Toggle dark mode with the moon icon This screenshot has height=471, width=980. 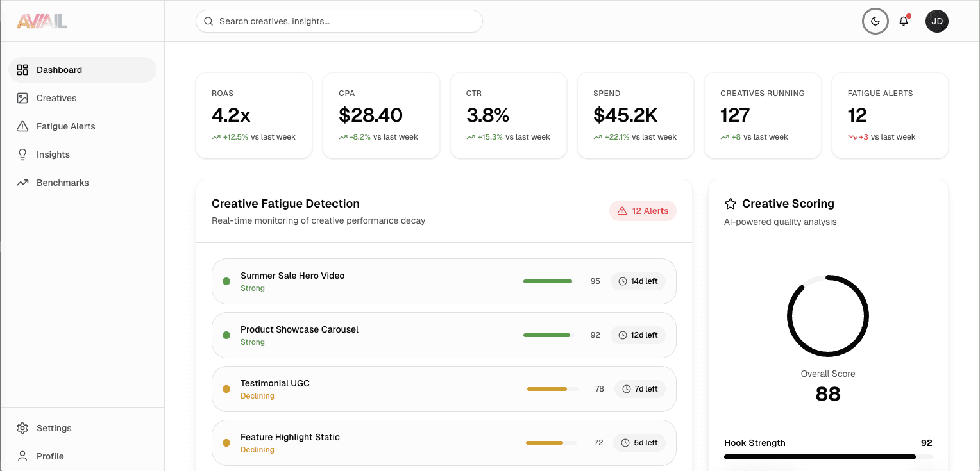(x=875, y=21)
